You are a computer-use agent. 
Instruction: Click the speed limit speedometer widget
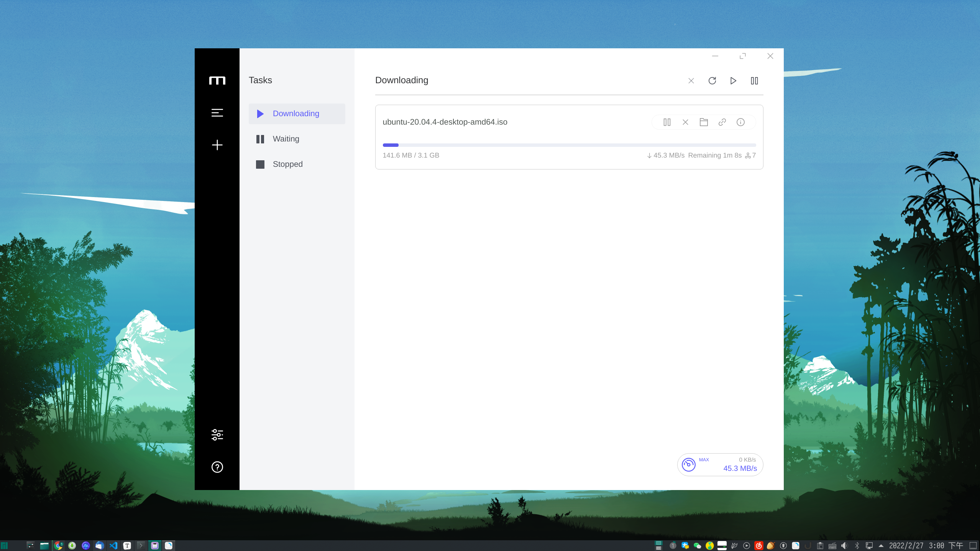[x=689, y=465]
